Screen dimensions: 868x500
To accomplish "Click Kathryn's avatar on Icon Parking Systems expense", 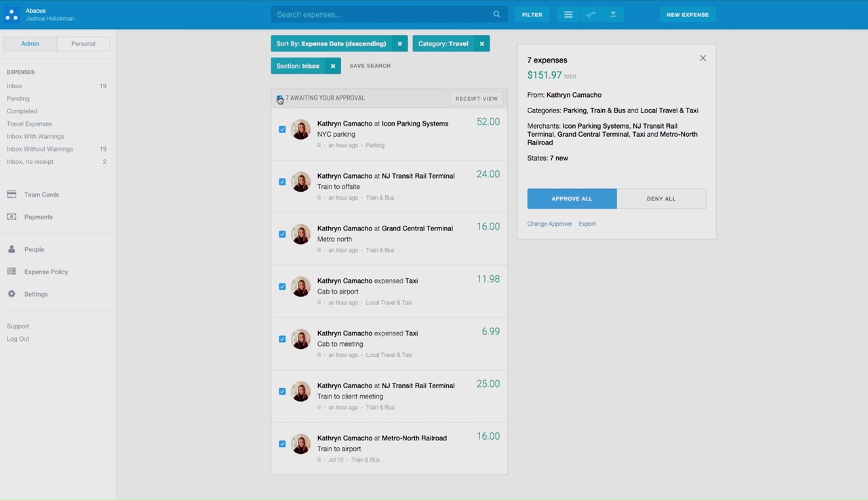I will click(300, 129).
